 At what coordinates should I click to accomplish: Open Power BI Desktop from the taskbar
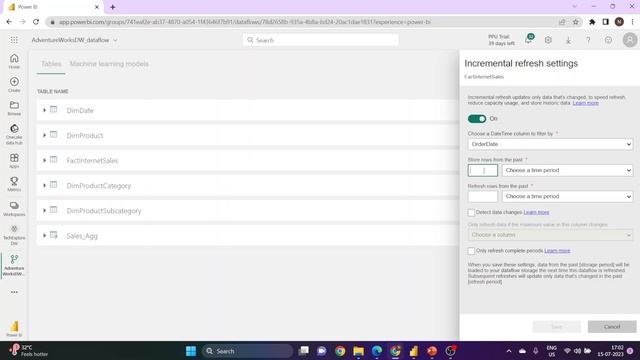(413, 351)
